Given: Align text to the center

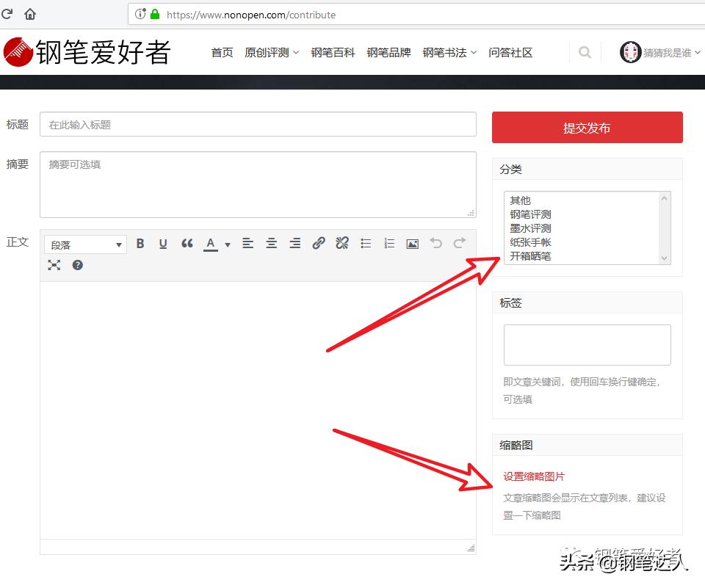Looking at the screenshot, I should pyautogui.click(x=272, y=244).
